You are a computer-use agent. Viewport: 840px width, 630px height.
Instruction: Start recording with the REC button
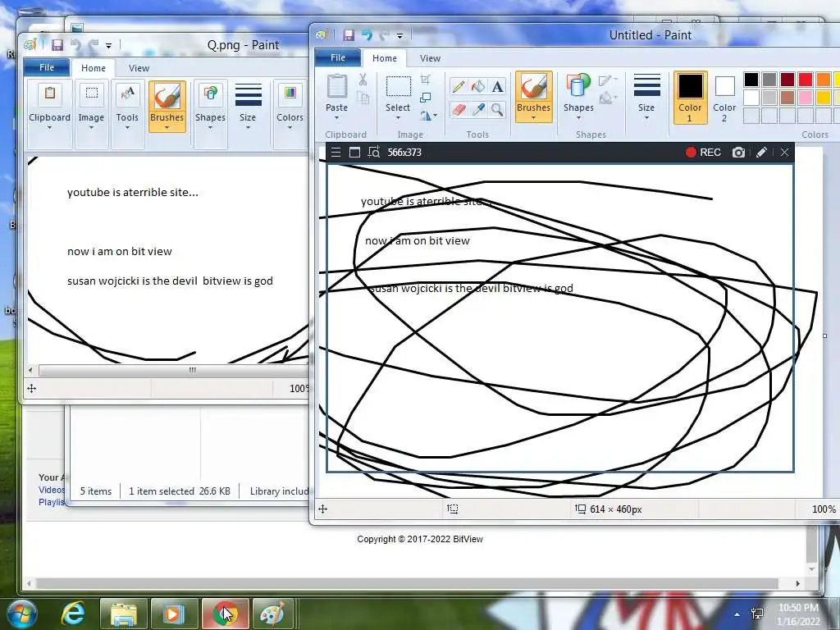(x=703, y=152)
